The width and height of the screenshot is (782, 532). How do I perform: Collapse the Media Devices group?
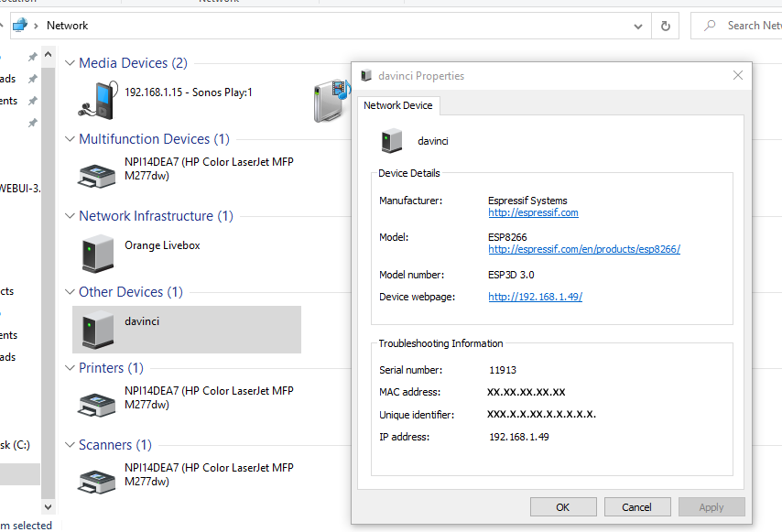pos(70,63)
